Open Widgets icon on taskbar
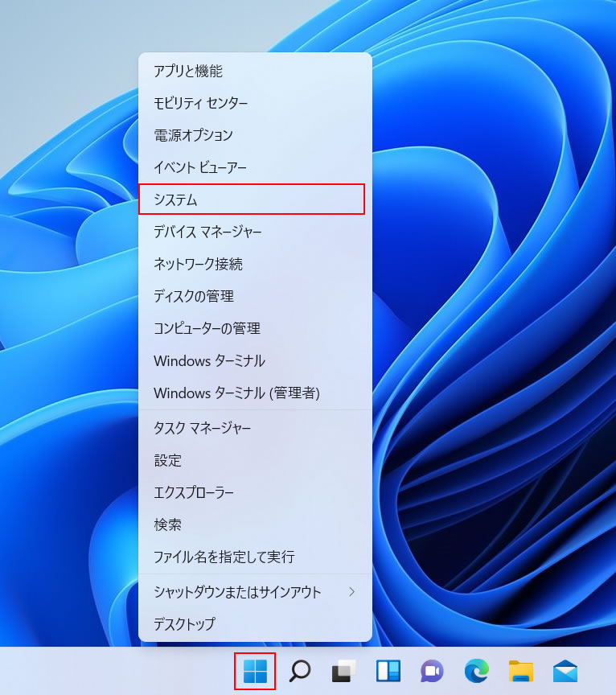Image resolution: width=616 pixels, height=695 pixels. click(388, 671)
